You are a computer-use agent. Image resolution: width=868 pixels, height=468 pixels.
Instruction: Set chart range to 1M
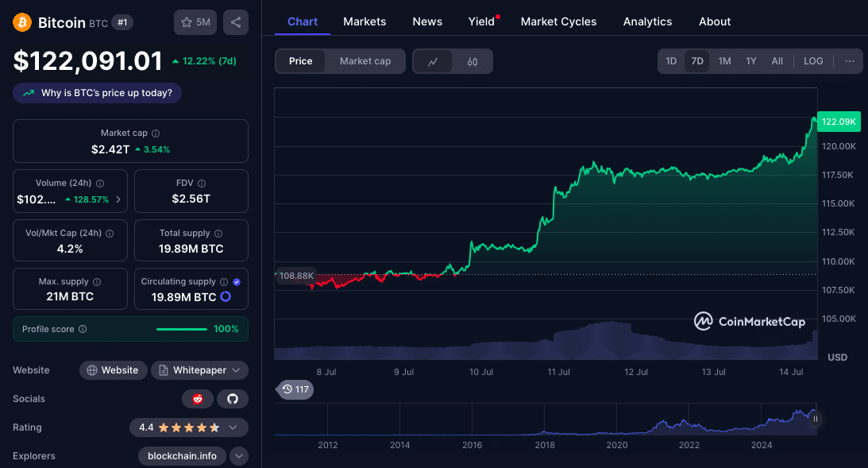[x=724, y=61]
